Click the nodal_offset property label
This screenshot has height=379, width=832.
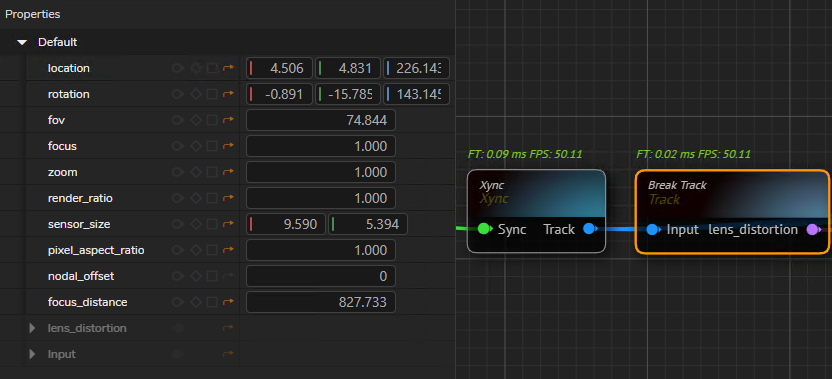tap(81, 276)
